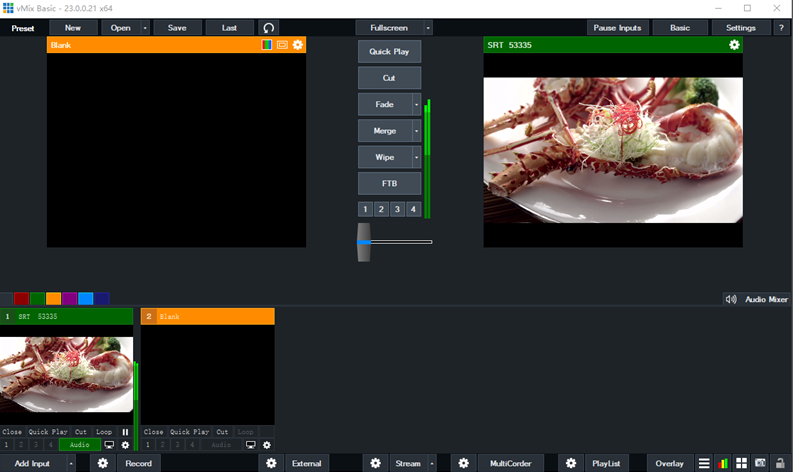
Task: Click the MultiCorder button
Action: pos(510,463)
